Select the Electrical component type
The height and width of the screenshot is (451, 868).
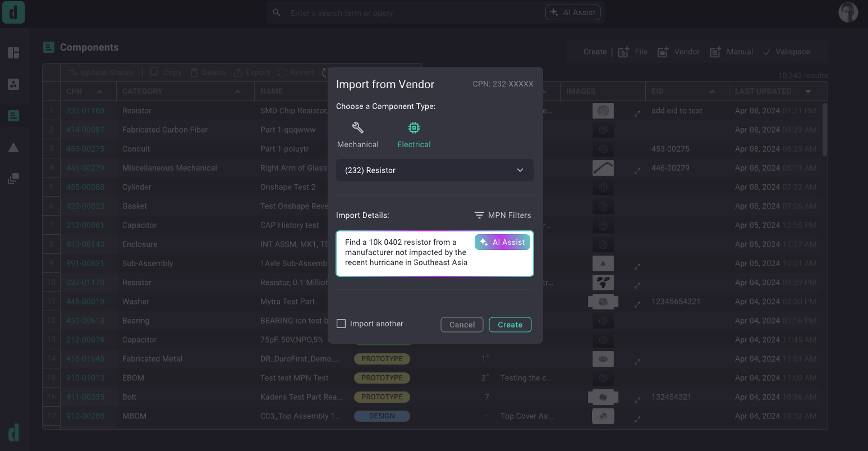pyautogui.click(x=414, y=135)
